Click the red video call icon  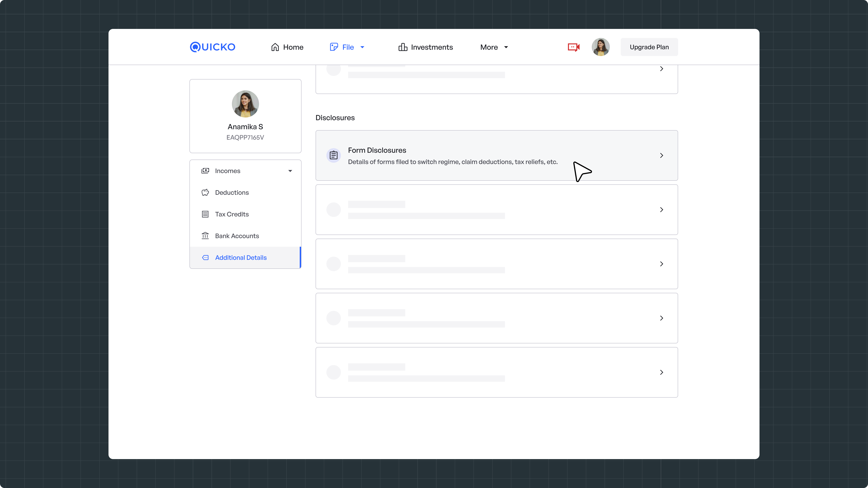[x=573, y=47]
